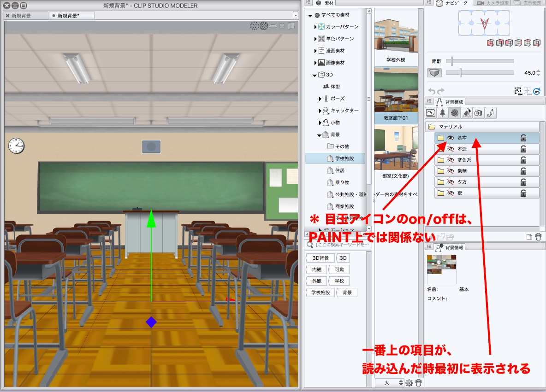
Task: Click the fit-selection-to-camera icon
Action: [x=518, y=91]
